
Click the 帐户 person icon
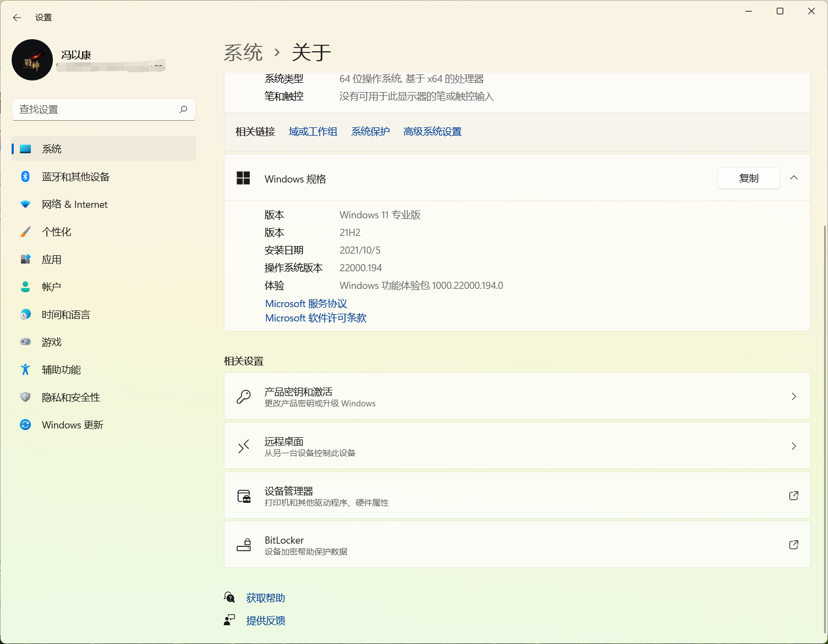coord(25,287)
